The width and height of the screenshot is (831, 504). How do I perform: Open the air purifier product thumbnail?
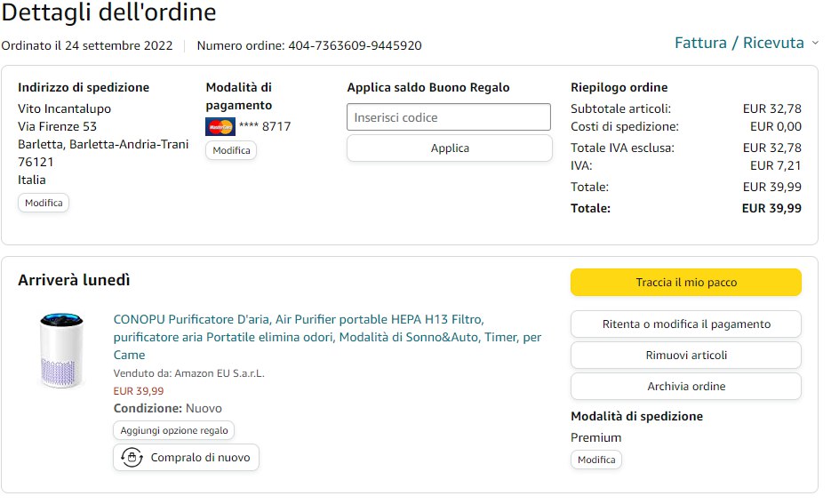[x=61, y=349]
